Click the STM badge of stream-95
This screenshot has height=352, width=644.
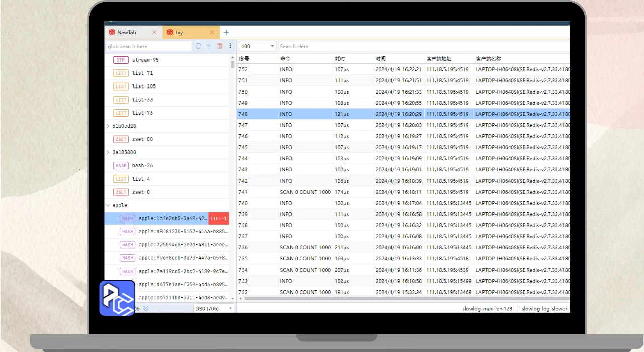[x=120, y=60]
